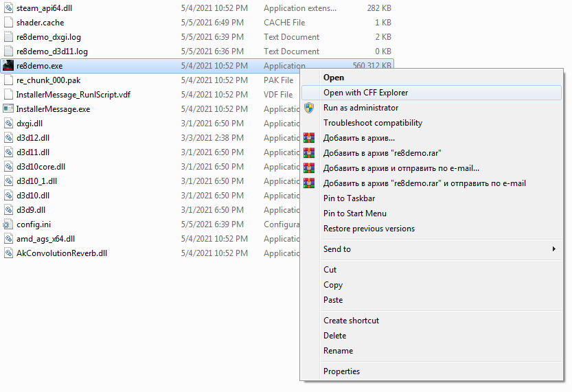Viewport: 572px width, 392px height.
Task: Select Pin to Taskbar entry
Action: coord(349,198)
